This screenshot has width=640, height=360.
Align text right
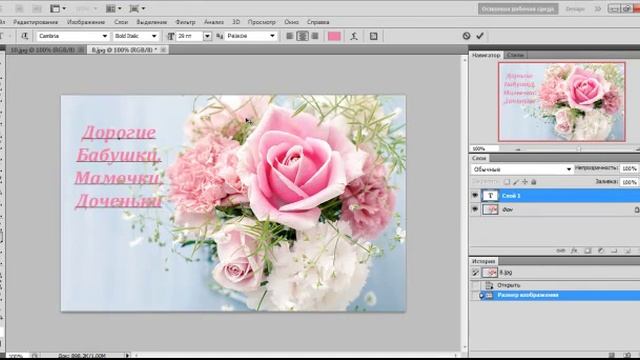click(x=315, y=36)
